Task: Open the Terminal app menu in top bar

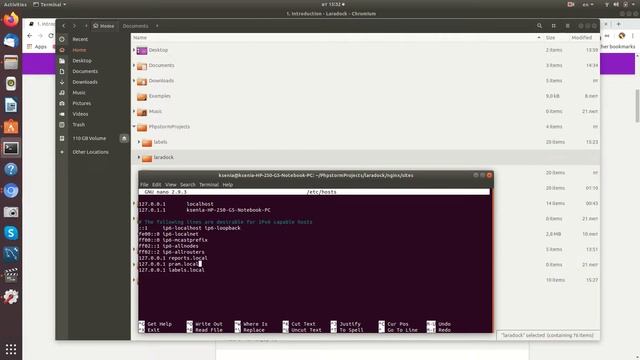Action: click(x=49, y=4)
